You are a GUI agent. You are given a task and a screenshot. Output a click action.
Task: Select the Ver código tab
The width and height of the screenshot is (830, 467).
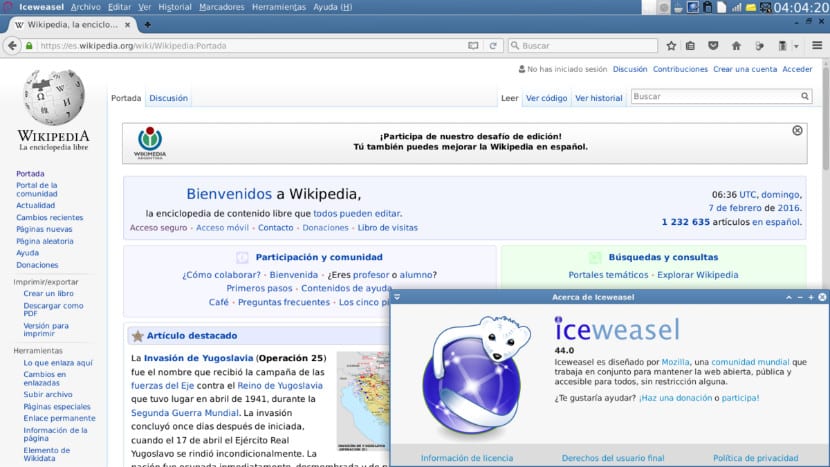tap(546, 98)
